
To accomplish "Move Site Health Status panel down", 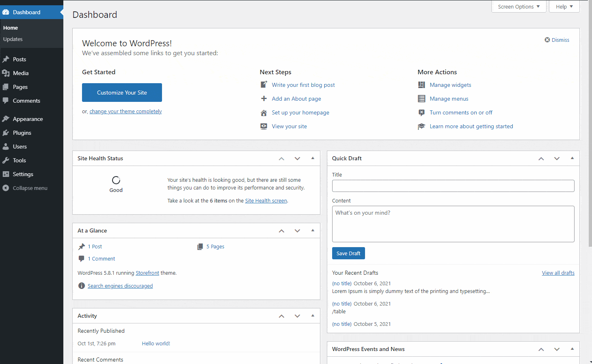I will tap(297, 159).
